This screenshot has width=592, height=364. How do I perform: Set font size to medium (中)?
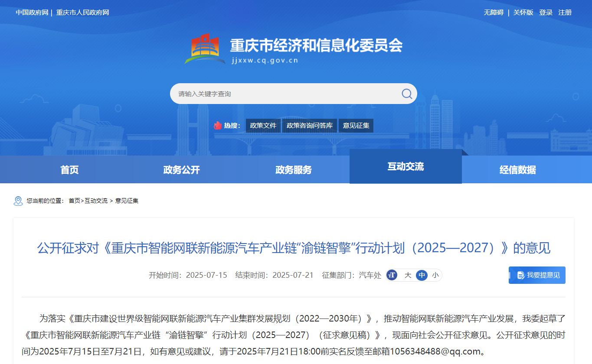[x=422, y=275]
